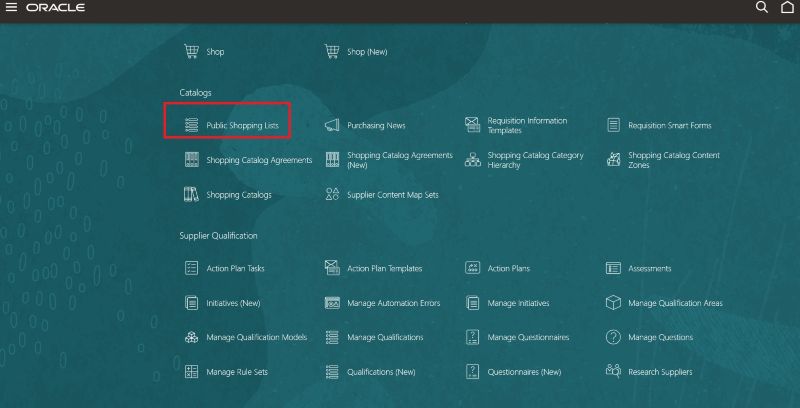Navigate to Research Suppliers
Viewport: 800px width, 408px height.
click(x=660, y=372)
